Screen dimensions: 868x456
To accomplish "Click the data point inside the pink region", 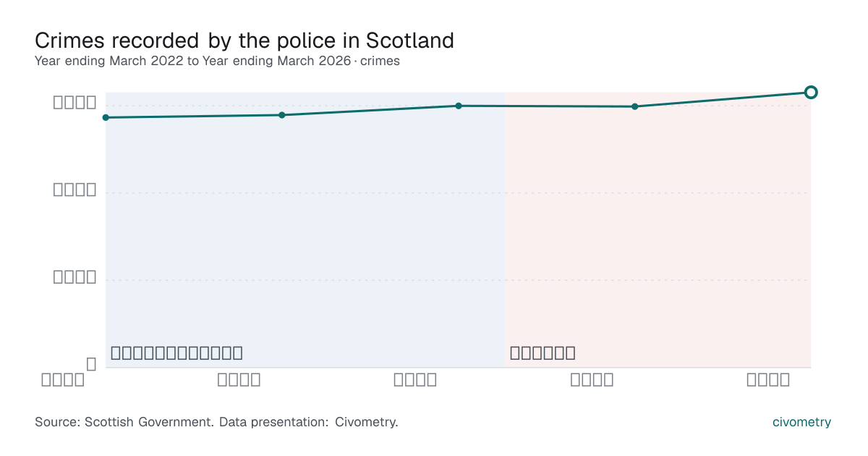I will 635,106.
